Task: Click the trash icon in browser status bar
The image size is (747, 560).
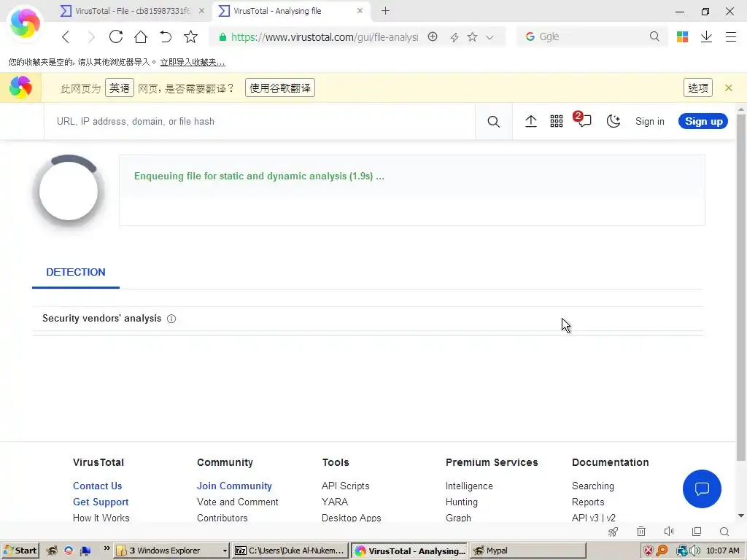Action: (x=641, y=532)
